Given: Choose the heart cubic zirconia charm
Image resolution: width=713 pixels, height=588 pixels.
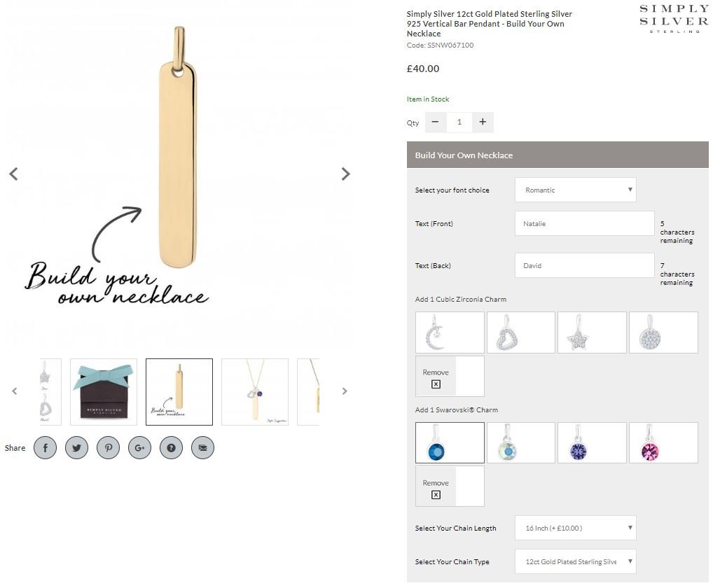Looking at the screenshot, I should pyautogui.click(x=521, y=332).
